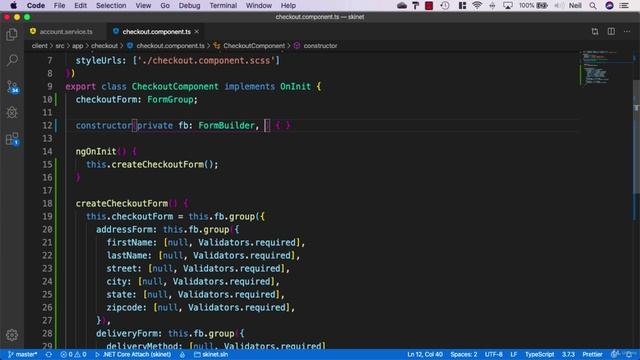Close the checkout.component.ts tab

197,31
